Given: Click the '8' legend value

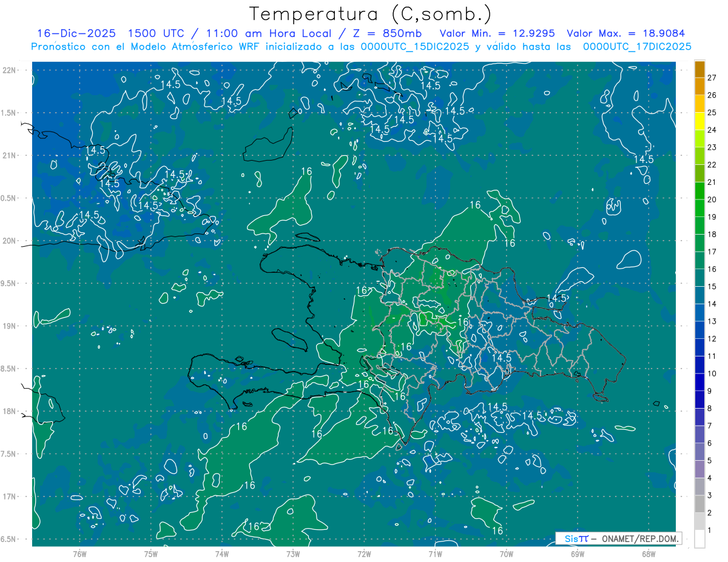Looking at the screenshot, I should coord(710,408).
